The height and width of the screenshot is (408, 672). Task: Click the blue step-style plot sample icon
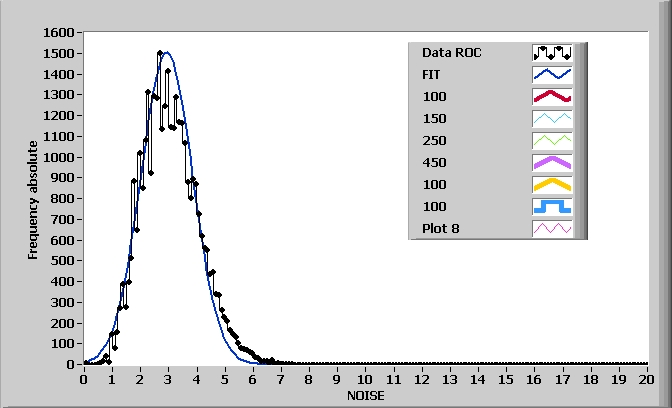pos(551,206)
